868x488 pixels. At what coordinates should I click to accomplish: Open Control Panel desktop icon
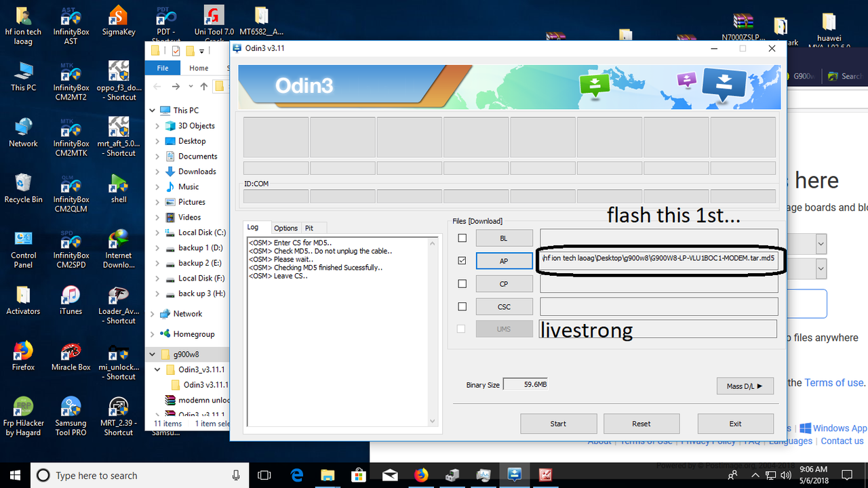(x=23, y=249)
